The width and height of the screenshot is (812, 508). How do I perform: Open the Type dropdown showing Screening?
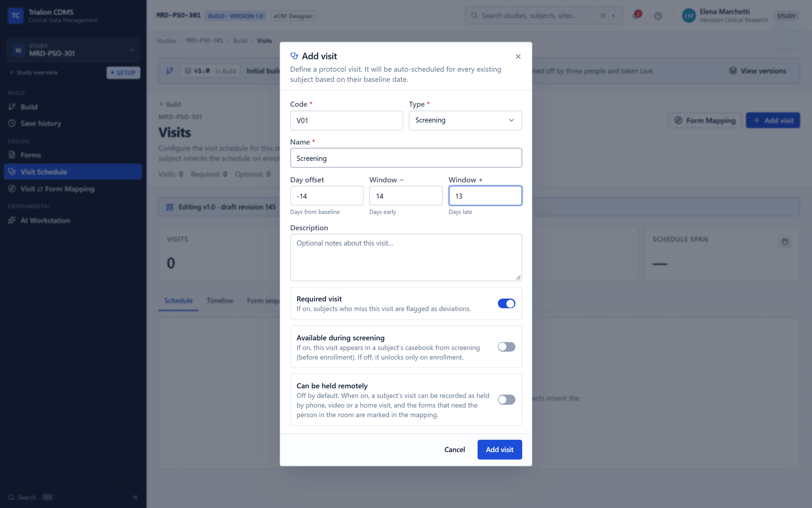tap(465, 120)
